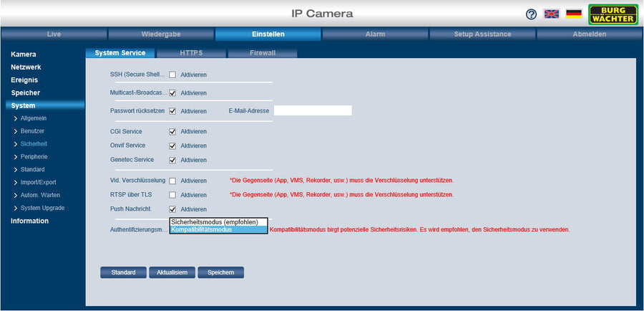The width and height of the screenshot is (644, 311).
Task: Click the Speichern button
Action: pos(221,272)
